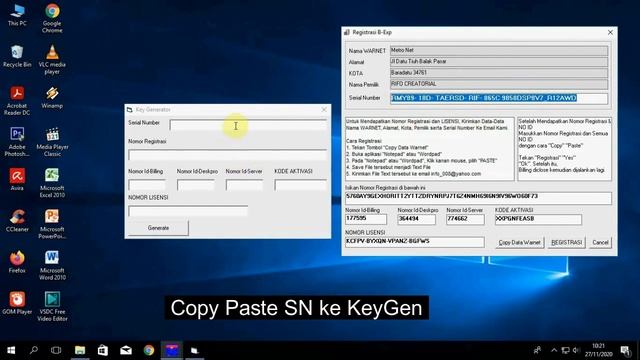Click Id-Deskpro field showing 364494
This screenshot has width=640, height=360.
[x=416, y=219]
